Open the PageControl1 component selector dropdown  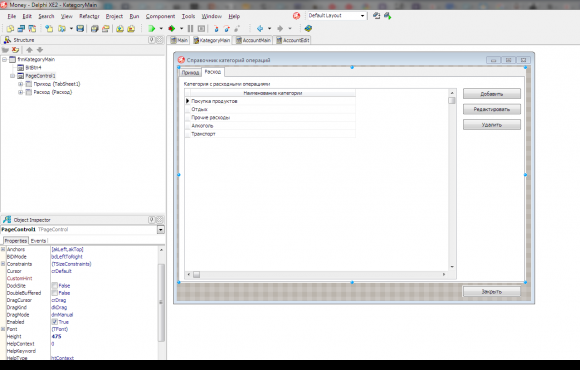[x=161, y=230]
